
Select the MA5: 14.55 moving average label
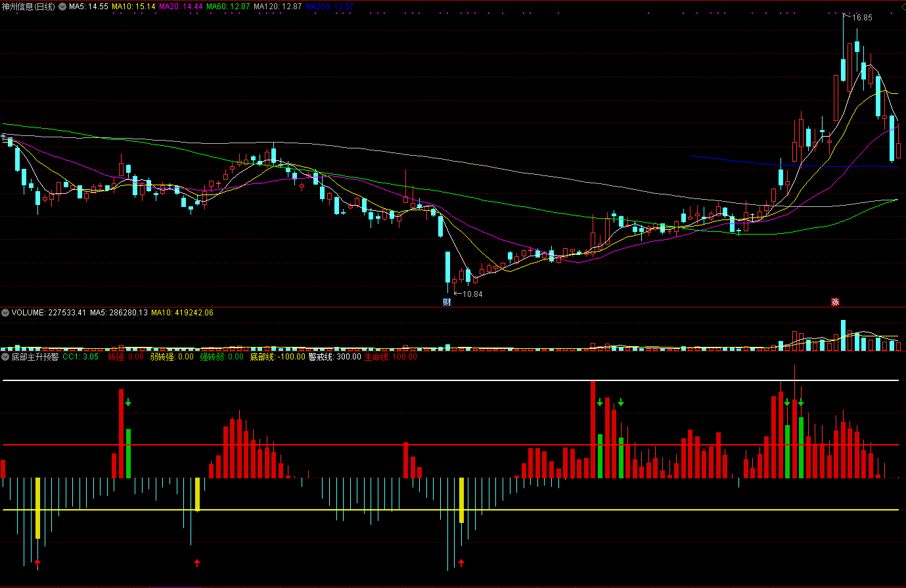click(89, 7)
